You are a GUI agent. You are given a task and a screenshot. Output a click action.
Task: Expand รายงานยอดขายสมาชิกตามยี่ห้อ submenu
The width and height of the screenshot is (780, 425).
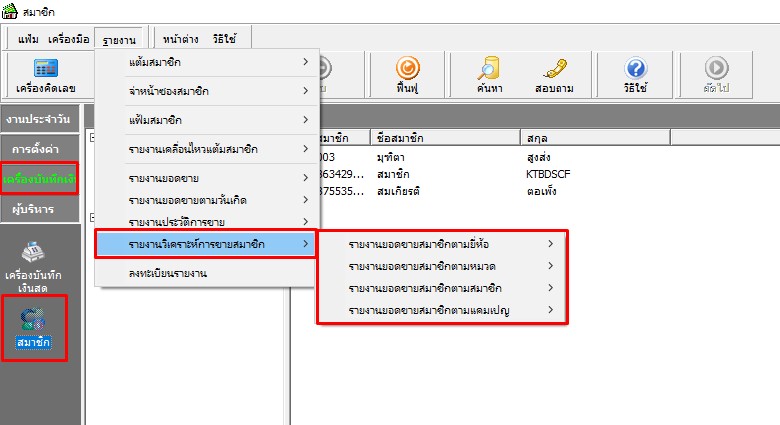coord(441,244)
